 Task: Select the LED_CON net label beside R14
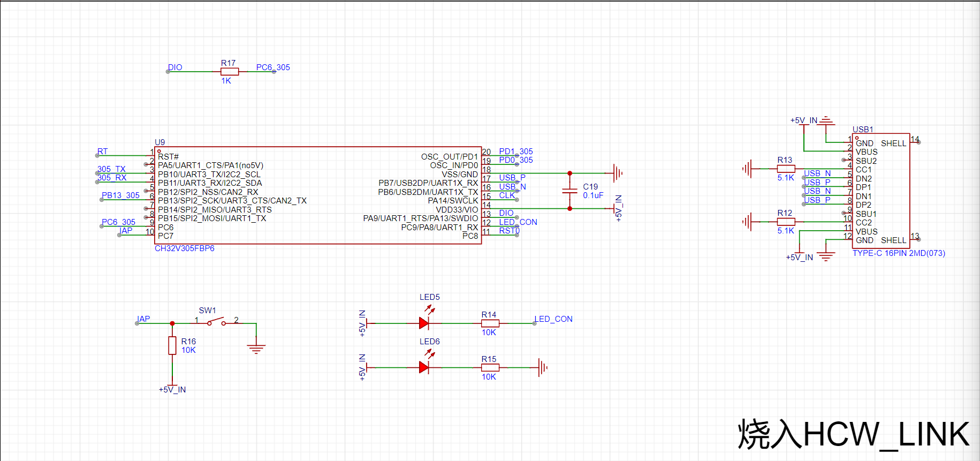(x=553, y=319)
